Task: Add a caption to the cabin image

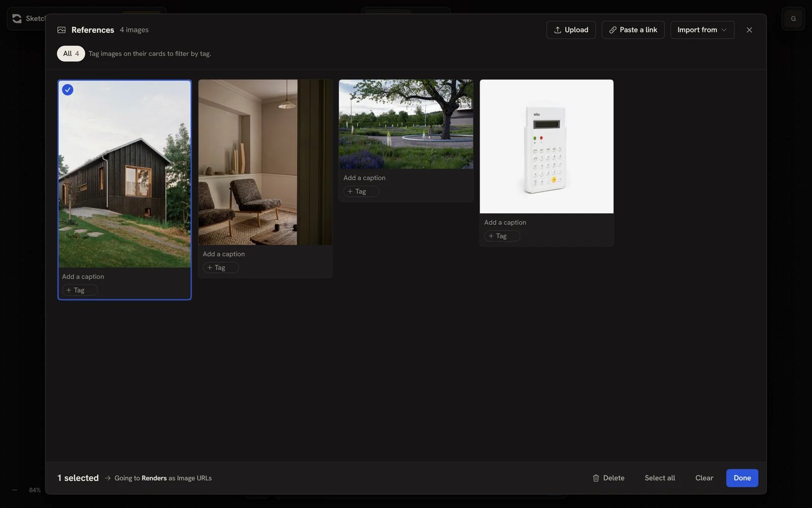Action: click(83, 277)
